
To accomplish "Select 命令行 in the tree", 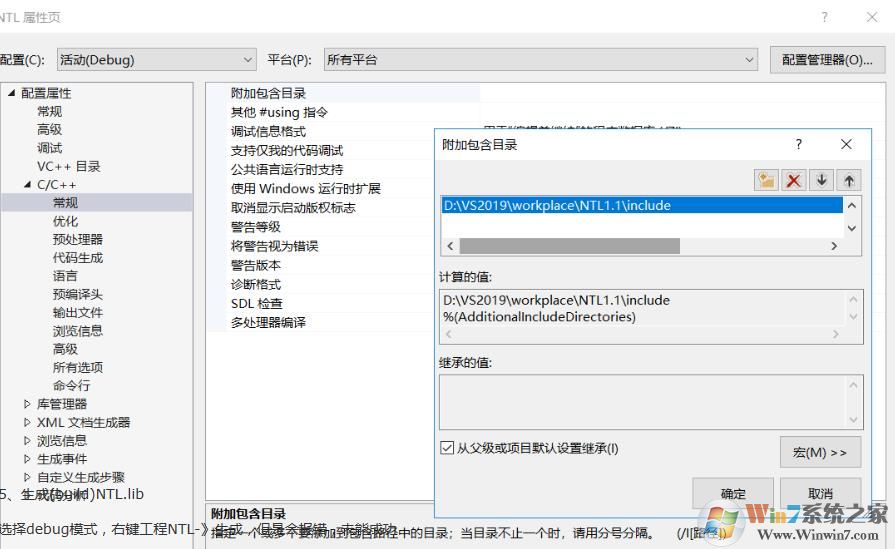I will (71, 385).
